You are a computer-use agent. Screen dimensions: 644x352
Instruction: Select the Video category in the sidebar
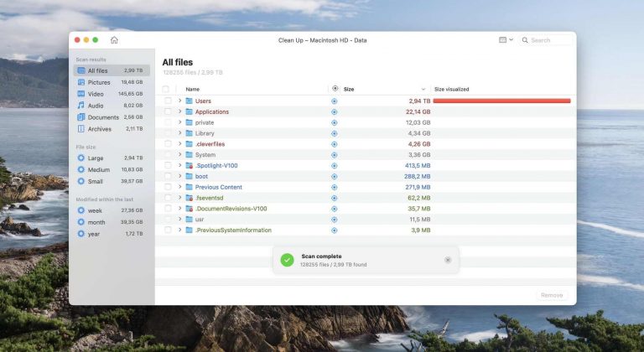point(95,94)
